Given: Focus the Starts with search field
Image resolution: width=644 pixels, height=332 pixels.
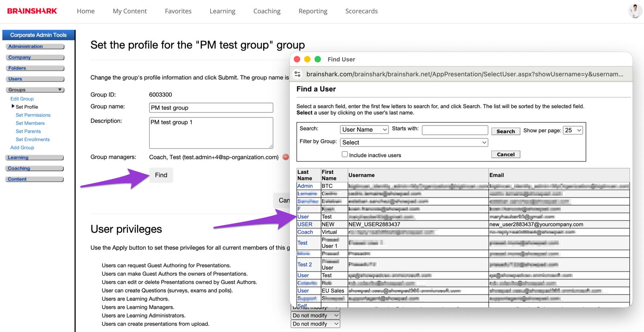Looking at the screenshot, I should point(455,130).
